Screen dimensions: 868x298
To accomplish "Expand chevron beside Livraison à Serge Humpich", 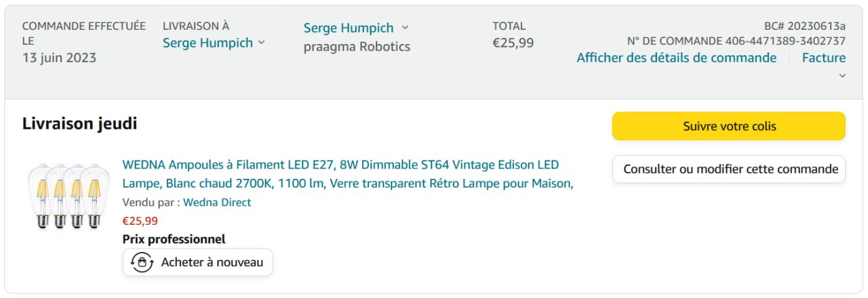I will (x=262, y=43).
